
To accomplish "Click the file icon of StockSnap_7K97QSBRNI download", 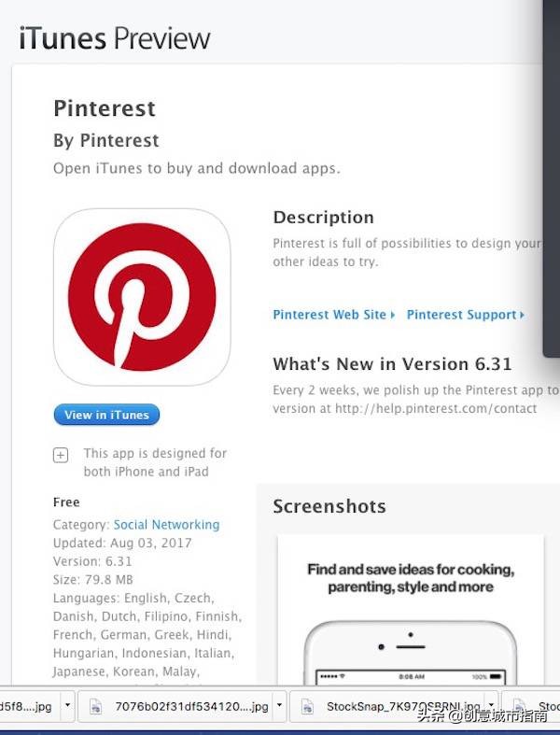I will click(x=307, y=706).
